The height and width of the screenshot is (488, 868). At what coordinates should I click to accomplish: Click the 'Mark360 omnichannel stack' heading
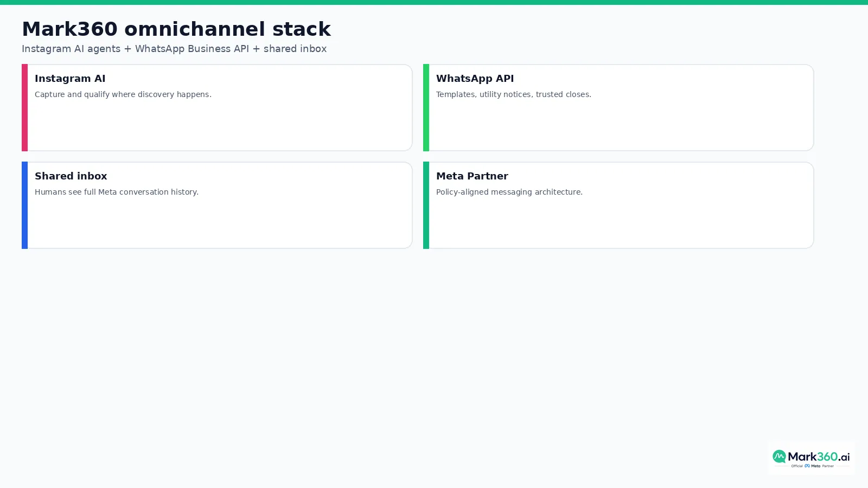point(176,29)
